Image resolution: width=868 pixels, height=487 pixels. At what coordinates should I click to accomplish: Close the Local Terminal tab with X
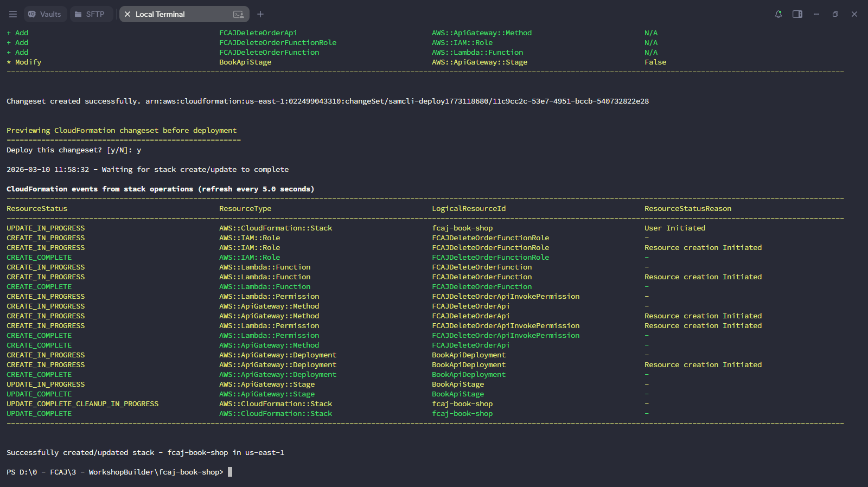(x=127, y=14)
